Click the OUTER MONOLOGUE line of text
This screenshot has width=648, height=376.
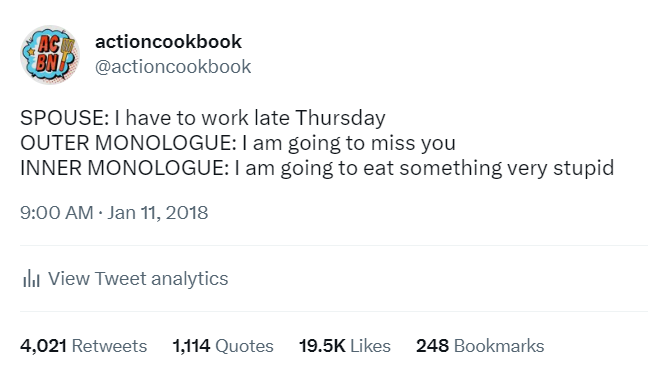click(238, 143)
